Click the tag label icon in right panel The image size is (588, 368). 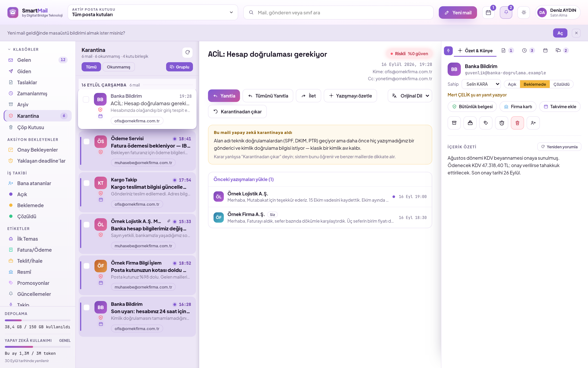click(x=486, y=123)
